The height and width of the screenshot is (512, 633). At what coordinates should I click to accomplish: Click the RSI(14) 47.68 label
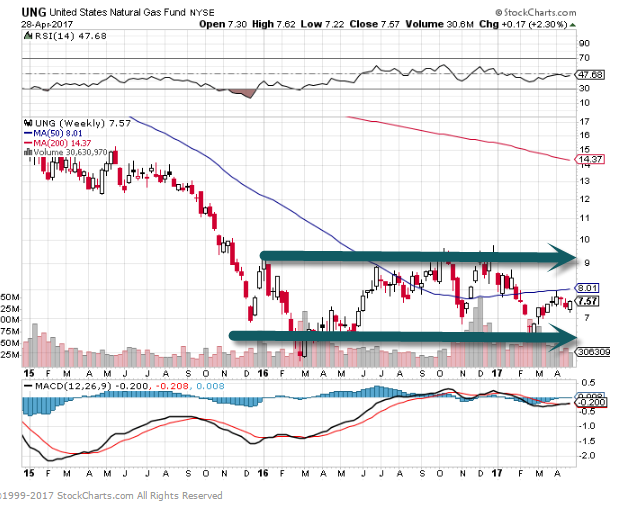tap(71, 36)
